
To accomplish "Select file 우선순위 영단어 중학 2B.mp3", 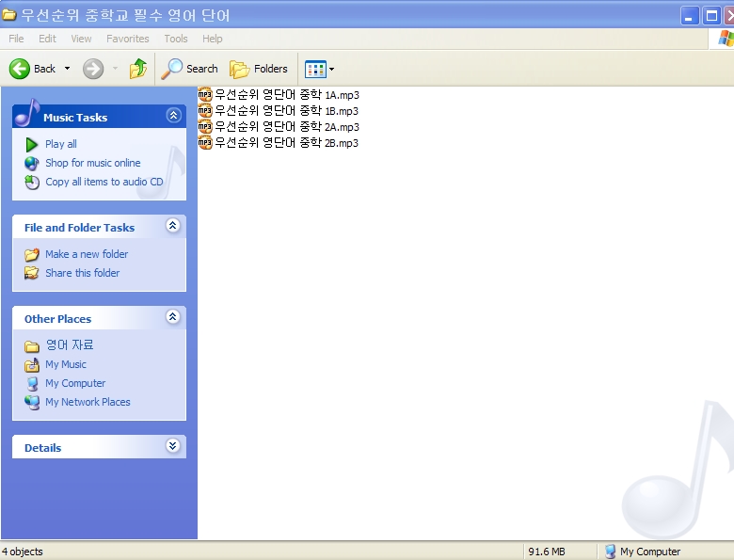I will point(286,142).
